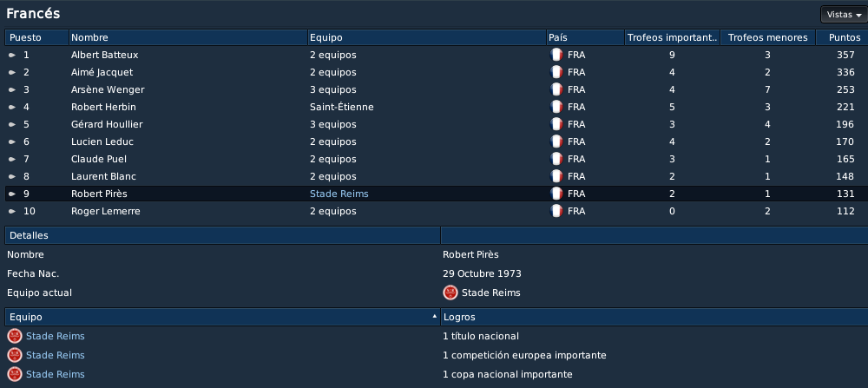Image resolution: width=868 pixels, height=388 pixels.
Task: Click the French flag beside Albert Batteux
Action: click(556, 55)
